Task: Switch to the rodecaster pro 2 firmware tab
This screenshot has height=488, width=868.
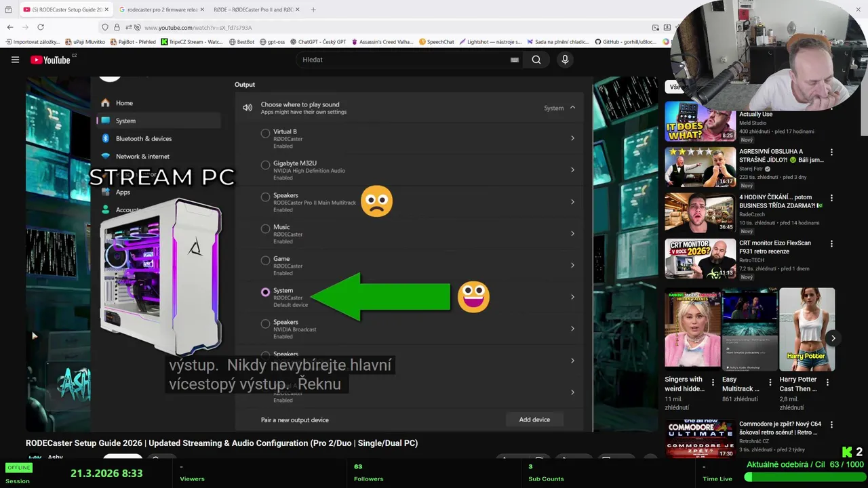Action: point(161,9)
